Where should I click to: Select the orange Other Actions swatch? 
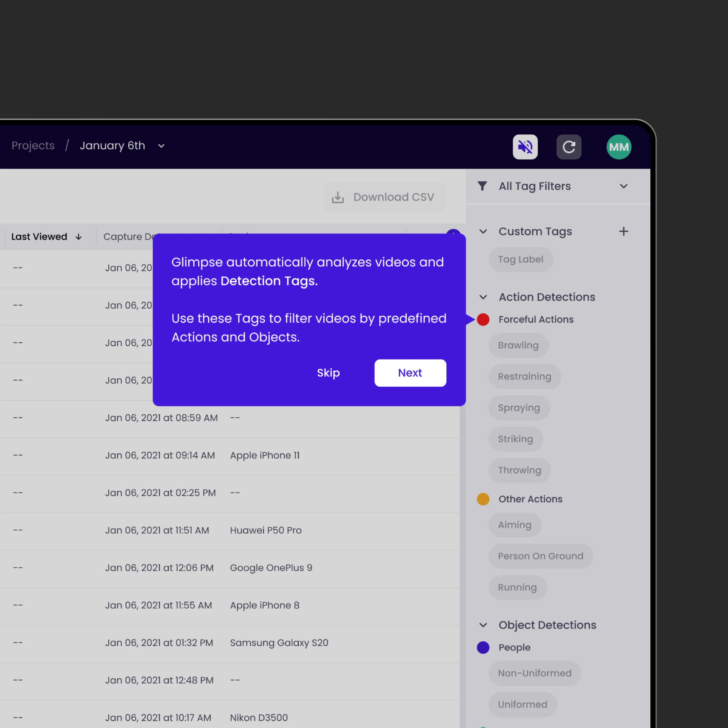click(483, 499)
